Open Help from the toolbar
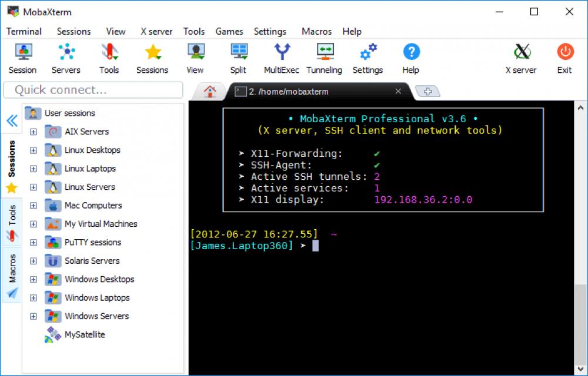 click(x=410, y=57)
